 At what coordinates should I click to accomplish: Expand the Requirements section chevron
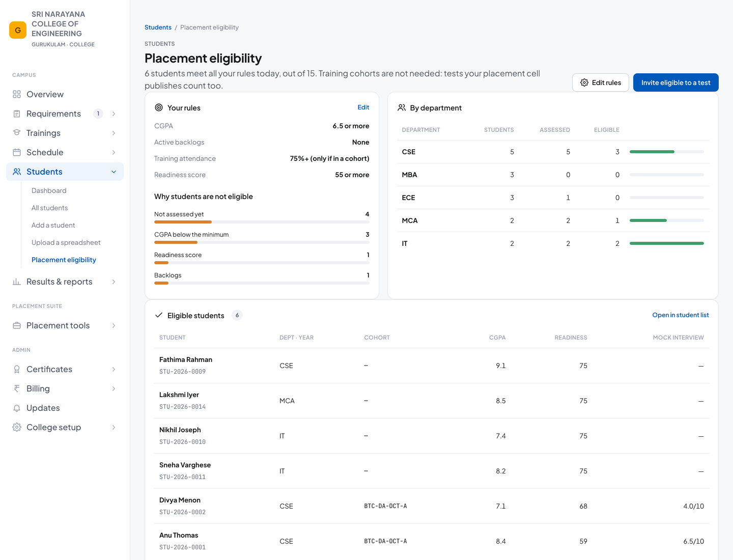click(x=114, y=114)
